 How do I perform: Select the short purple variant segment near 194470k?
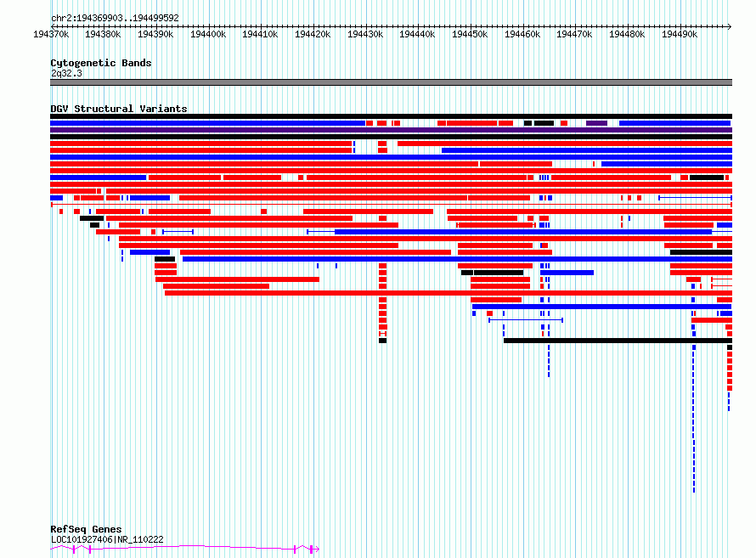(596, 123)
